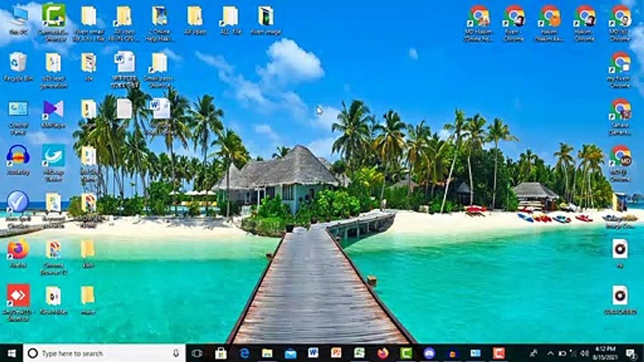The height and width of the screenshot is (362, 644).
Task: Launch Microsoft Edge from the taskbar
Action: click(x=245, y=353)
